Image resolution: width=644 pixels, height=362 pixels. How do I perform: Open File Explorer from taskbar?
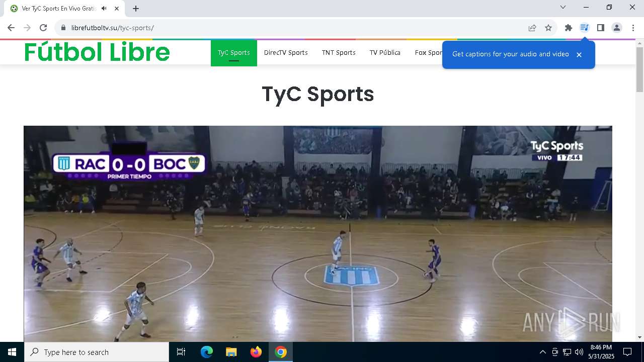[x=231, y=352]
